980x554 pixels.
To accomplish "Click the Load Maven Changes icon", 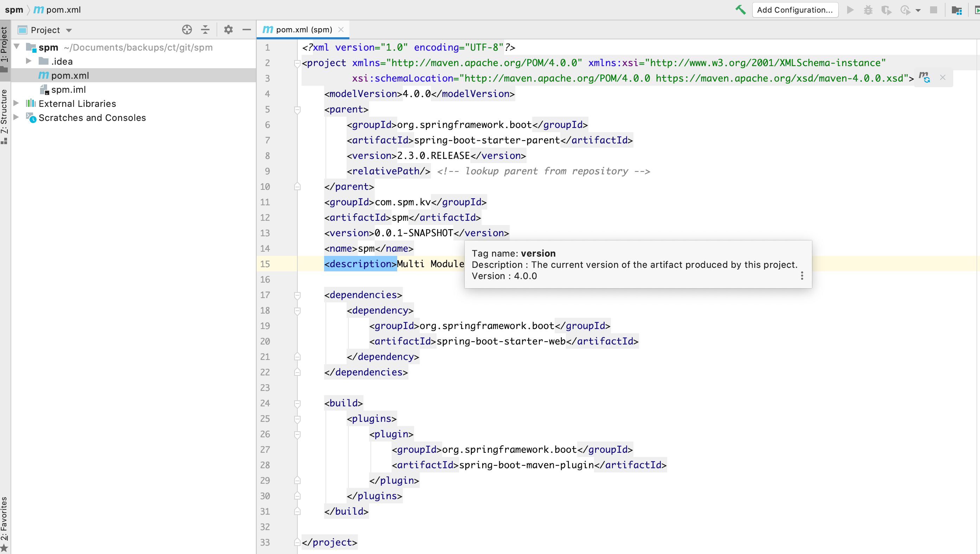I will point(924,77).
